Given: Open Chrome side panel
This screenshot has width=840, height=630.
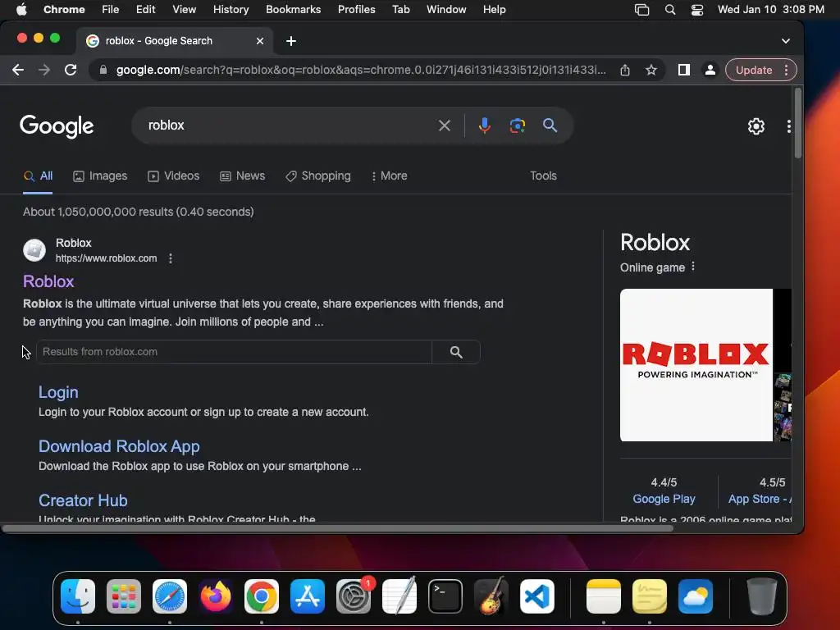Looking at the screenshot, I should click(x=683, y=71).
